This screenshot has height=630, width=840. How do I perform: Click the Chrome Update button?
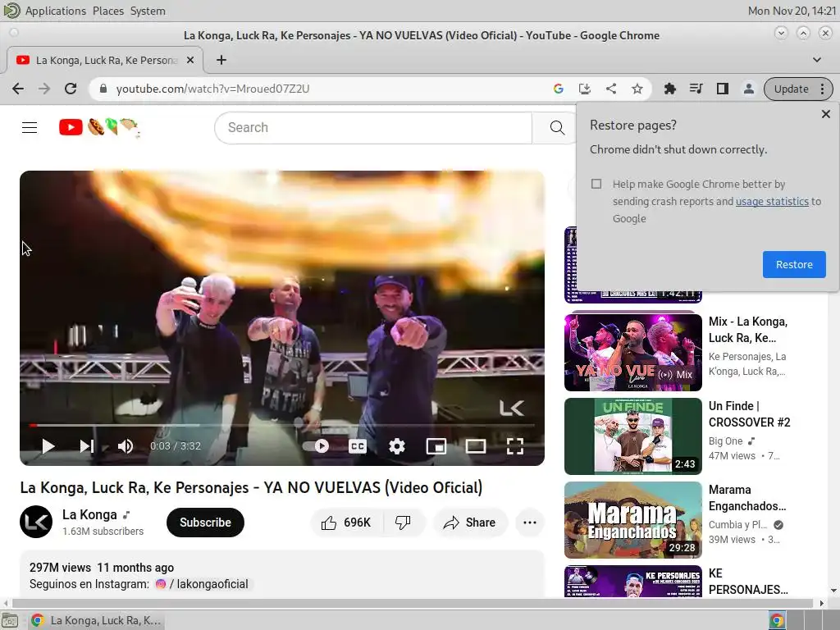791,89
